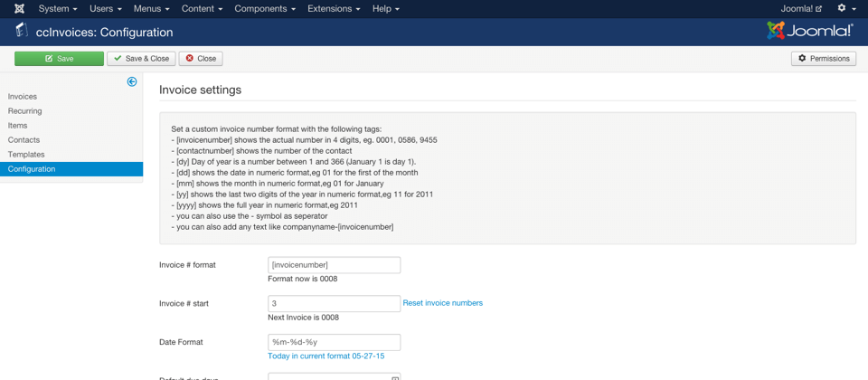Click the Joomla! brand logo on right
This screenshot has height=380, width=868.
click(809, 31)
